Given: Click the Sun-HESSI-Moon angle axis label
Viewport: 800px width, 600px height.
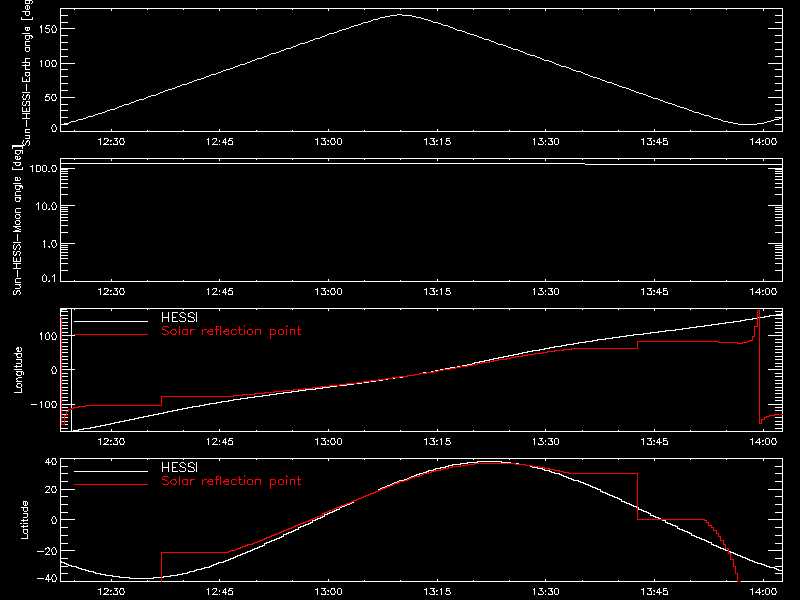Looking at the screenshot, I should pyautogui.click(x=17, y=219).
